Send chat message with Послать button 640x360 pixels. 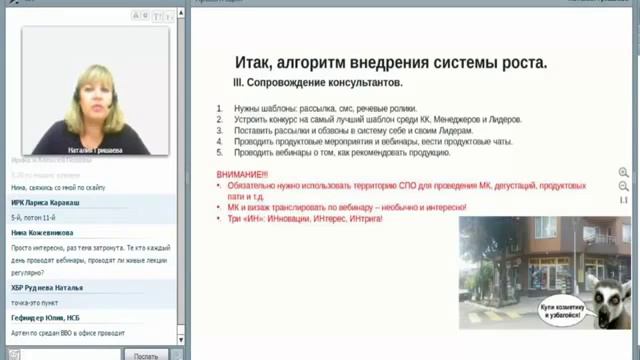coord(146,356)
